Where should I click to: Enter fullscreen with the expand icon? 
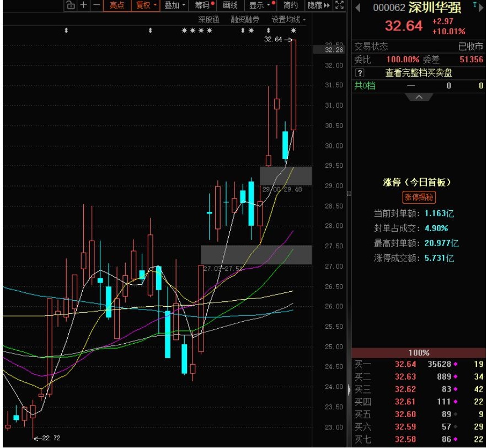[340, 5]
